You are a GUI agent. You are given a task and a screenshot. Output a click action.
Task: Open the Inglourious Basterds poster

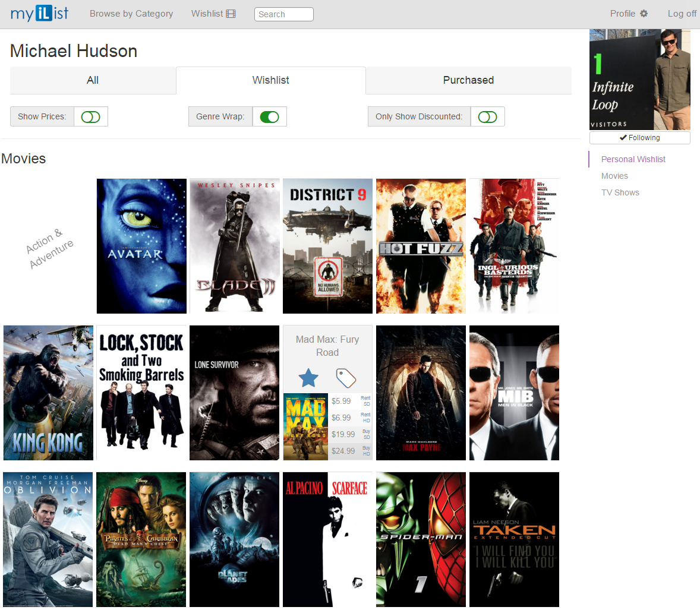pos(514,246)
